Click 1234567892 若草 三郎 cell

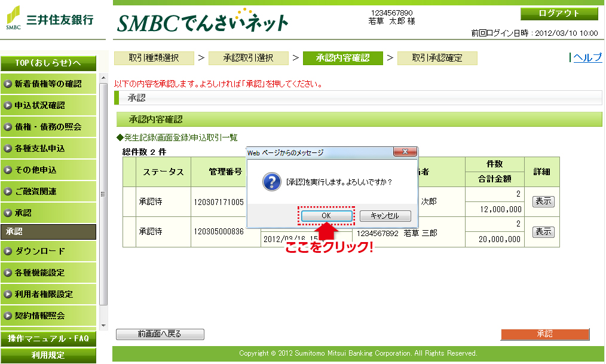397,233
